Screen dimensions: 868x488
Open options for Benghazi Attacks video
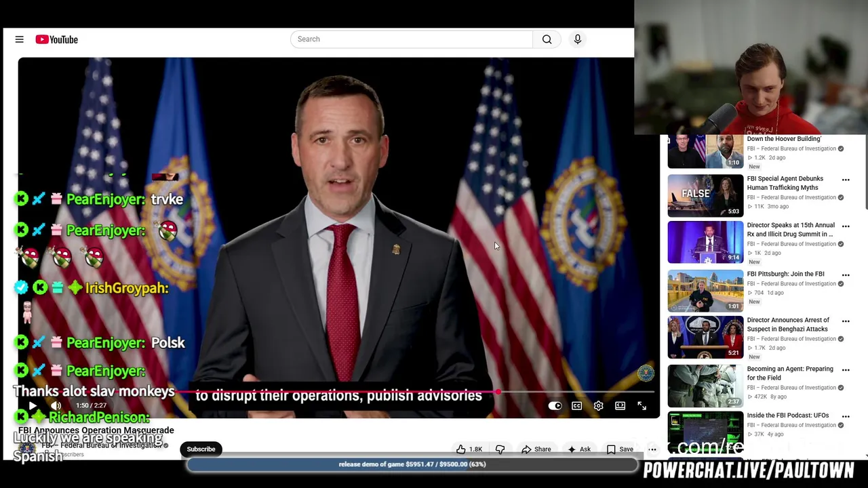pos(846,321)
